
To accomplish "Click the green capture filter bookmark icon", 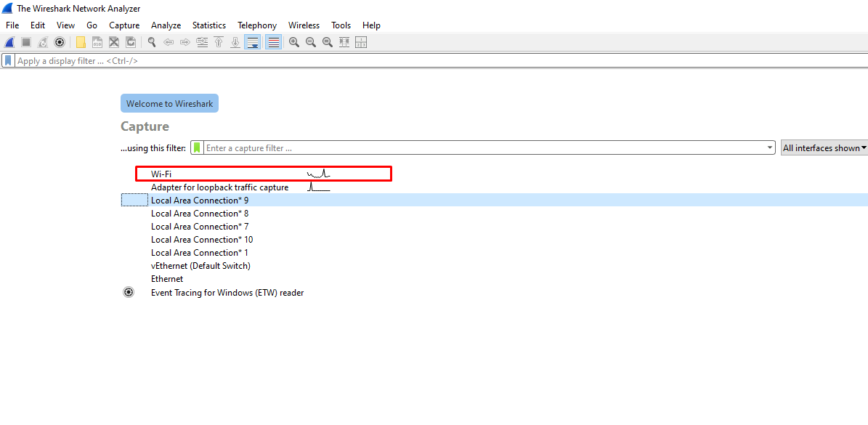I will tap(197, 147).
